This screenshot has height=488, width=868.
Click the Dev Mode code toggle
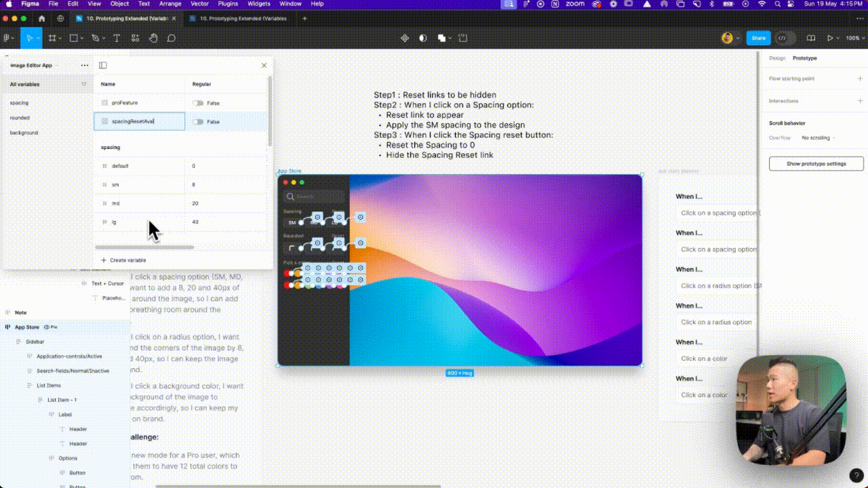click(785, 39)
